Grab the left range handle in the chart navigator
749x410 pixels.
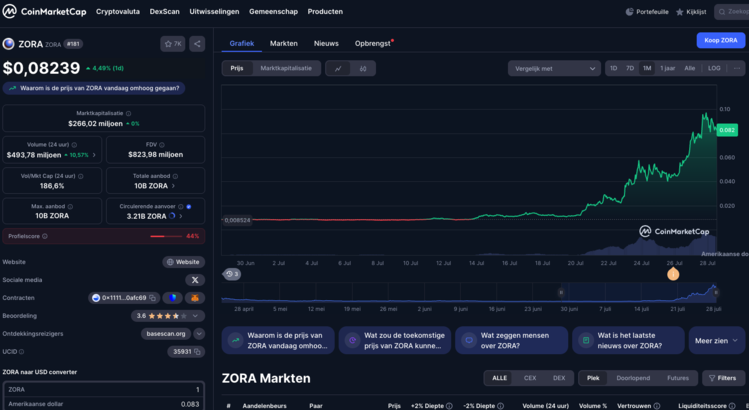(x=561, y=292)
